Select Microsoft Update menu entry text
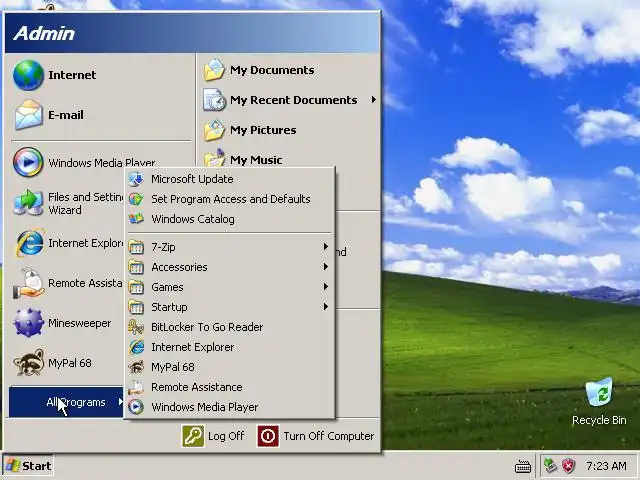 (x=192, y=179)
